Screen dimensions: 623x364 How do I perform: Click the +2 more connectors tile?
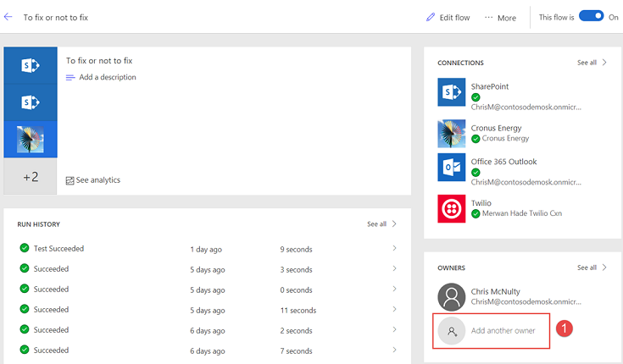(31, 177)
